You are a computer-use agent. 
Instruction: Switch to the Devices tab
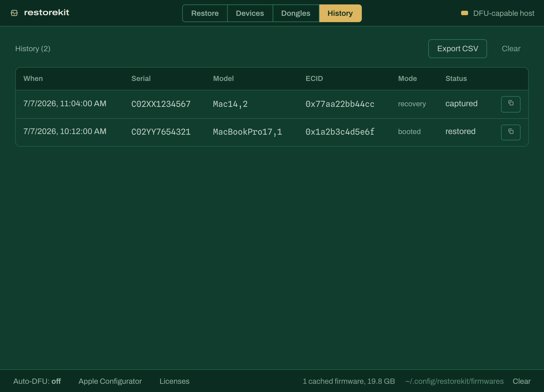coord(250,13)
